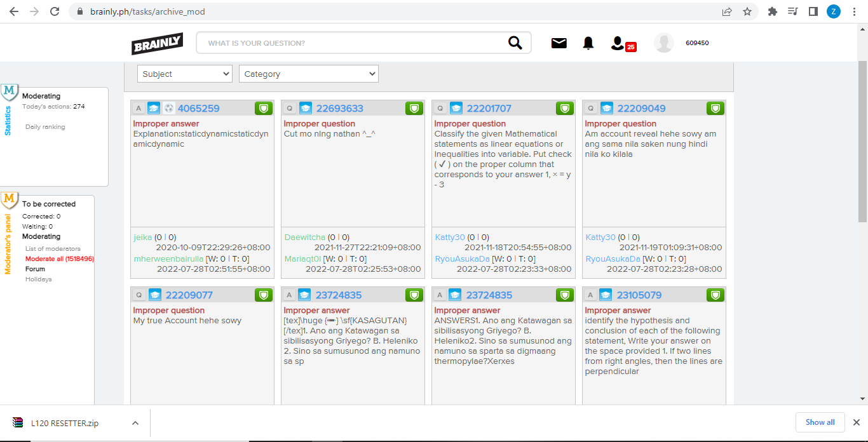Open user profile Daewitcha
Image resolution: width=868 pixels, height=442 pixels.
tap(305, 237)
